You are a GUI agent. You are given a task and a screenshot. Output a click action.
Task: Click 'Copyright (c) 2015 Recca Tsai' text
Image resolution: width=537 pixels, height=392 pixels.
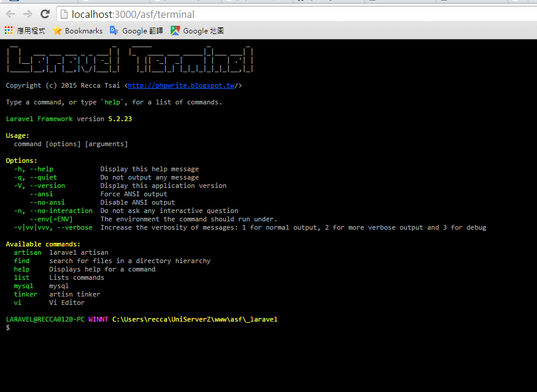point(63,85)
